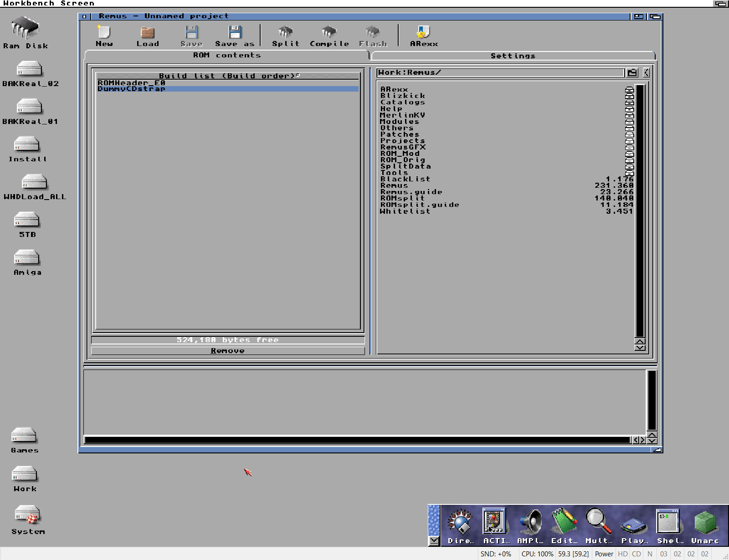729x560 pixels.
Task: Switch to the ROM contents tab
Action: point(226,55)
